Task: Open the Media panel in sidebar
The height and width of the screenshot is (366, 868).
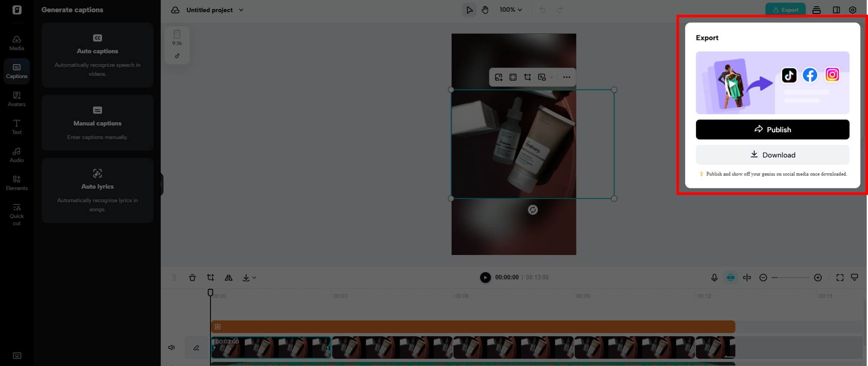Action: pos(16,43)
